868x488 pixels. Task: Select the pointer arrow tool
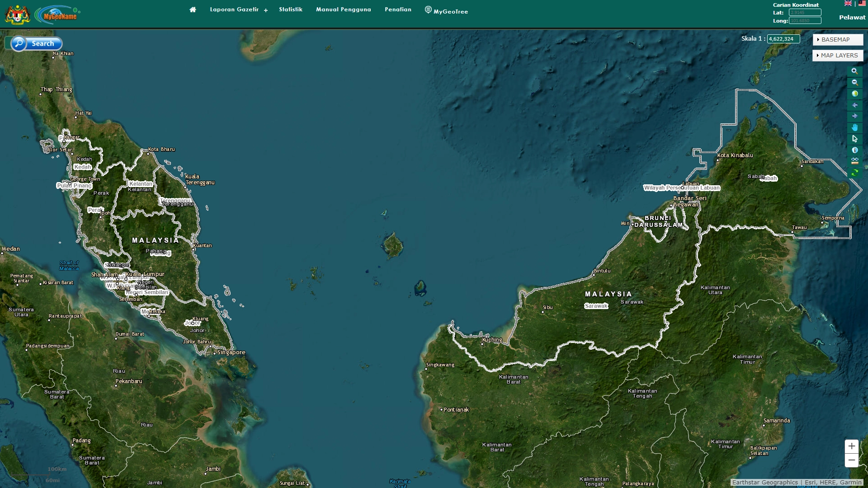click(854, 139)
